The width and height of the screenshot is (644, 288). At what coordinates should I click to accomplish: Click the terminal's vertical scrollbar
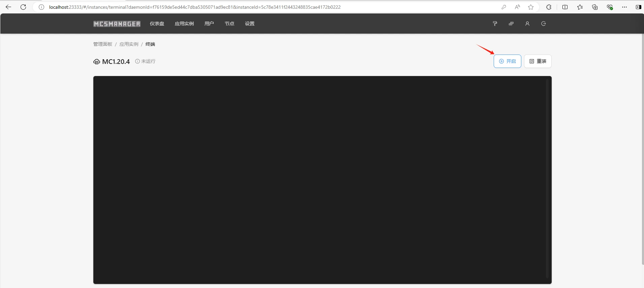coord(547,178)
